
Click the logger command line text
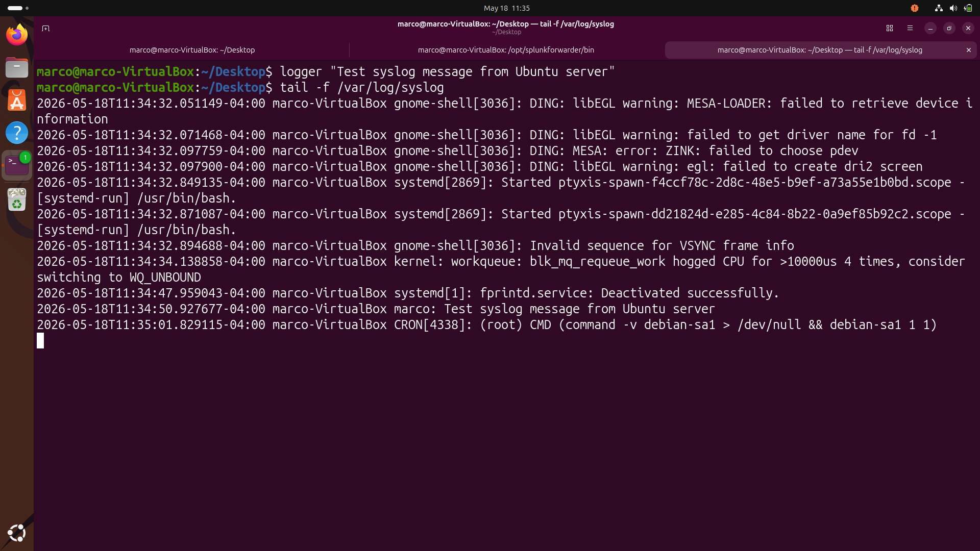(x=447, y=71)
